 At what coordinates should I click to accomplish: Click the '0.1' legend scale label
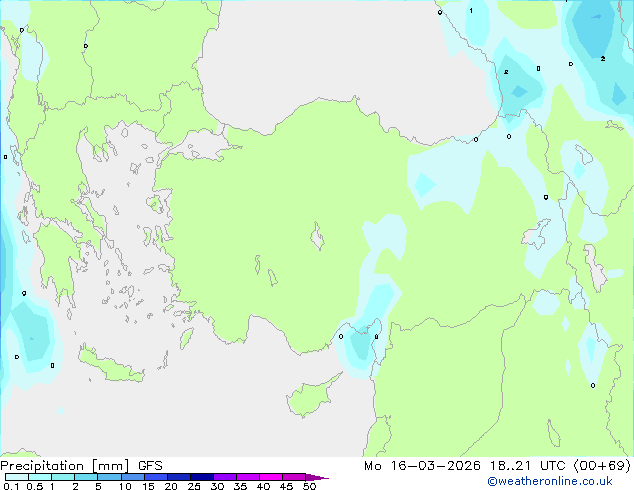12,486
